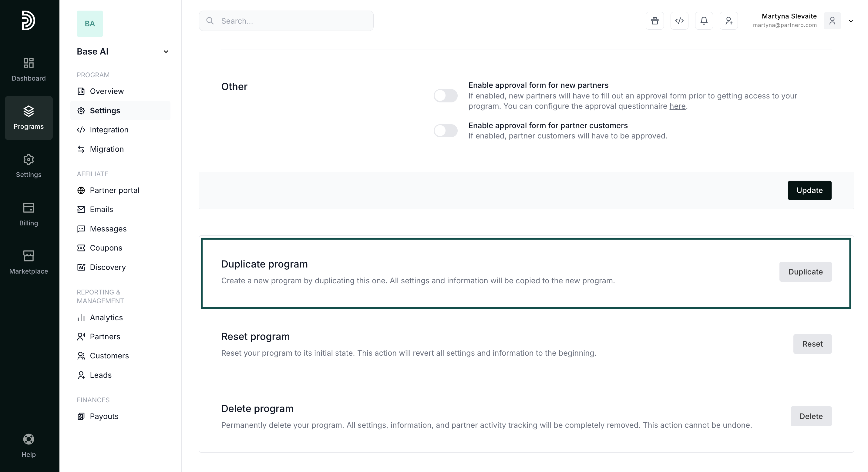The height and width of the screenshot is (472, 868).
Task: Open the Integration menu item
Action: (x=109, y=130)
